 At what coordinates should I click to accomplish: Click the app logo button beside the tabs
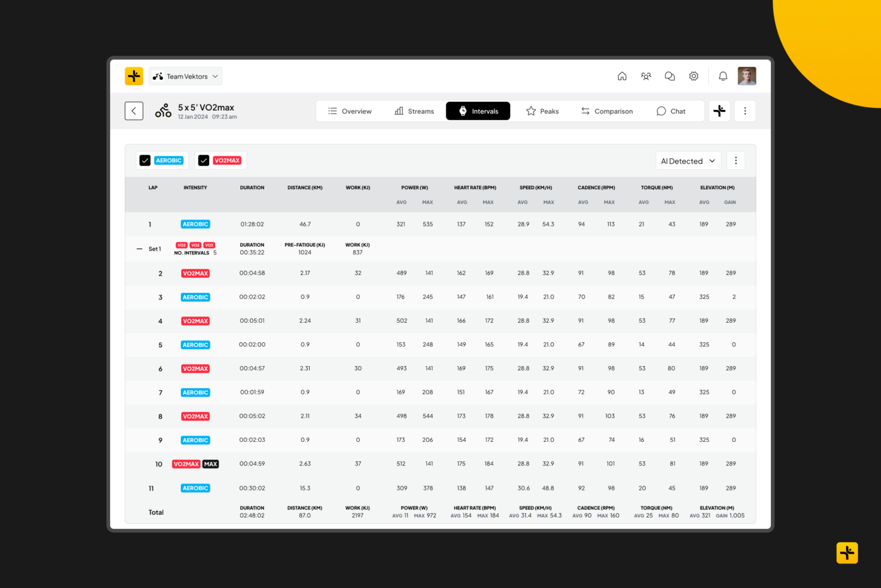coord(719,111)
